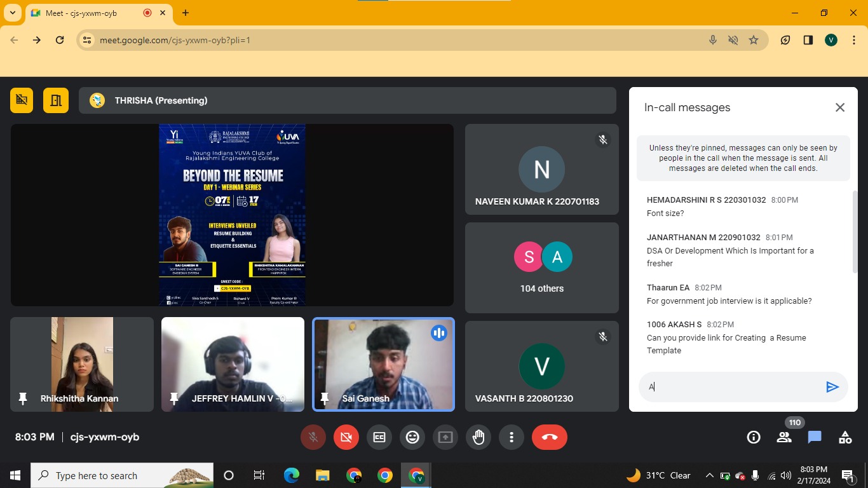Click pin icon on JEFFREY HAMLIN tile
Viewport: 868px width, 488px height.
tap(174, 398)
